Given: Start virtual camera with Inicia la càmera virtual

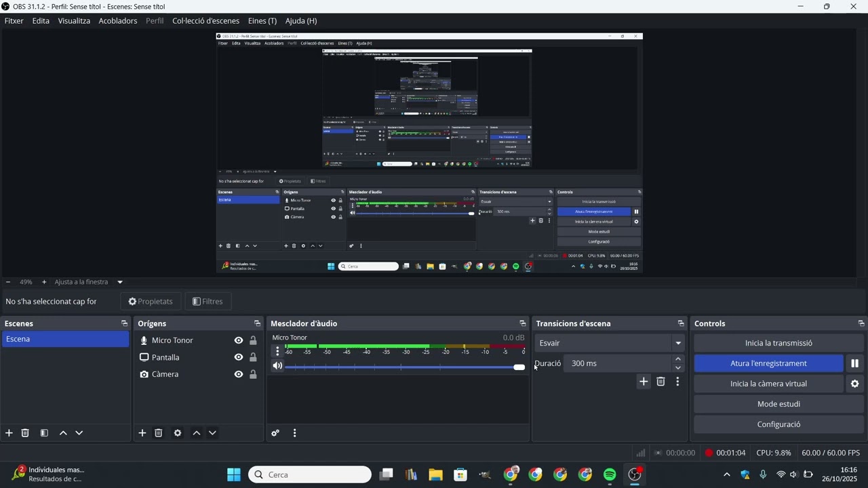Looking at the screenshot, I should [x=768, y=384].
